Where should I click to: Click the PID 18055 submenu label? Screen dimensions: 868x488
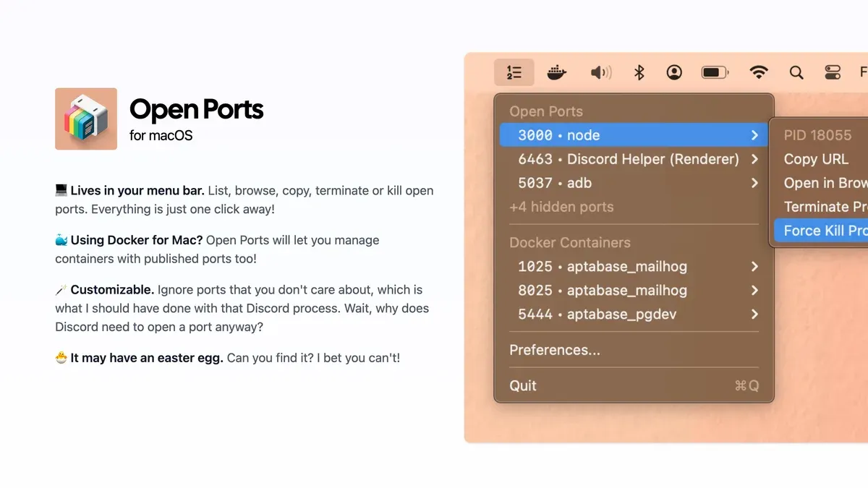click(817, 135)
